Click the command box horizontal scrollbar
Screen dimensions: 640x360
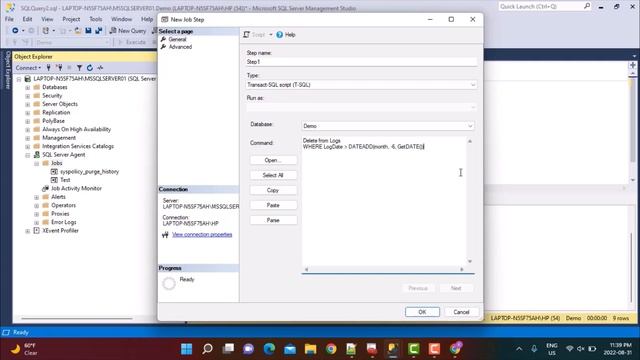pyautogui.click(x=384, y=269)
